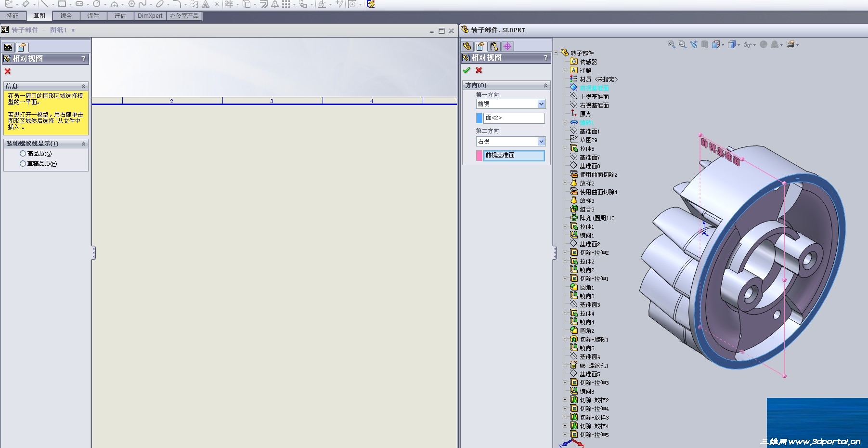Select the Trim Entities tool
Screen dimensions: 868x448
[229, 4]
